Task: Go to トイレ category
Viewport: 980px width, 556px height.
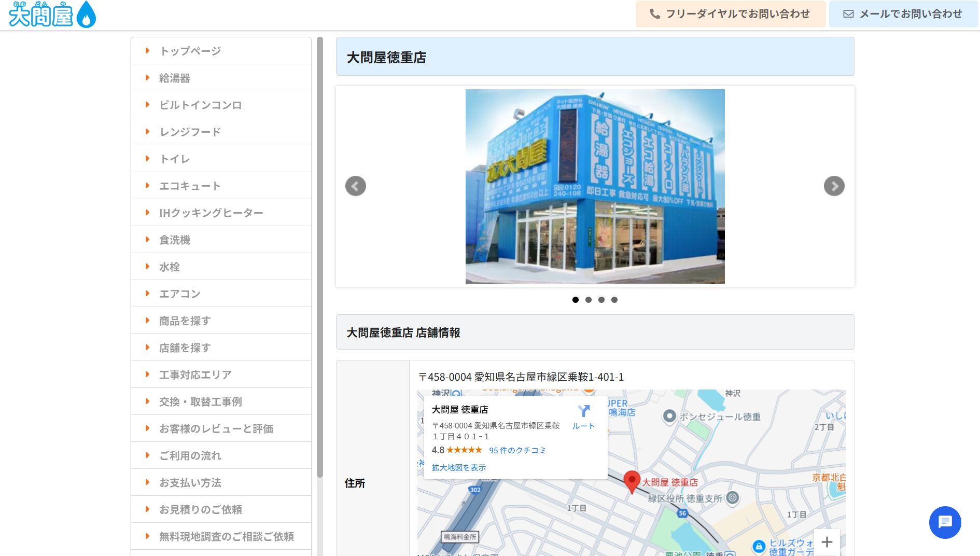Action: point(221,159)
